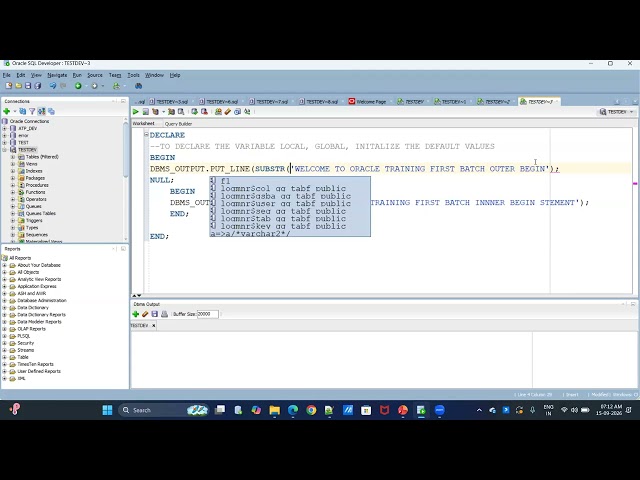Click the SQL Tuning Advisor icon
The height and width of the screenshot is (480, 640).
click(181, 111)
